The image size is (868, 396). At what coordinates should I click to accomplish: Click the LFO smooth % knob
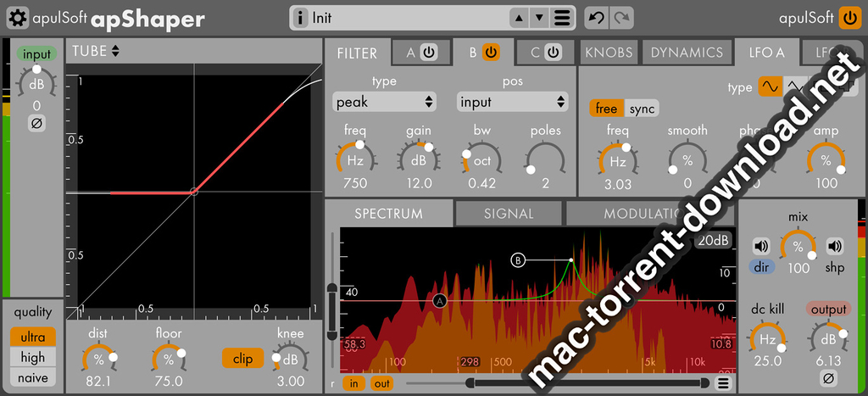click(687, 161)
